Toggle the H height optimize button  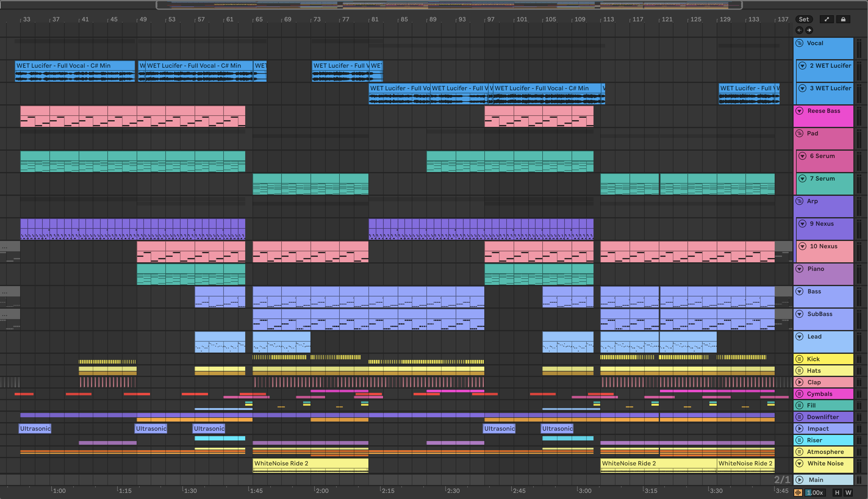[x=837, y=493]
